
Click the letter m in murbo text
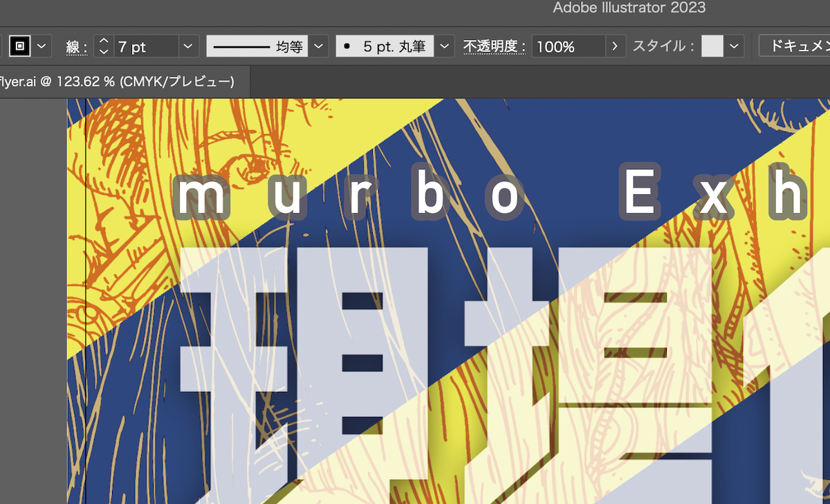click(x=202, y=198)
